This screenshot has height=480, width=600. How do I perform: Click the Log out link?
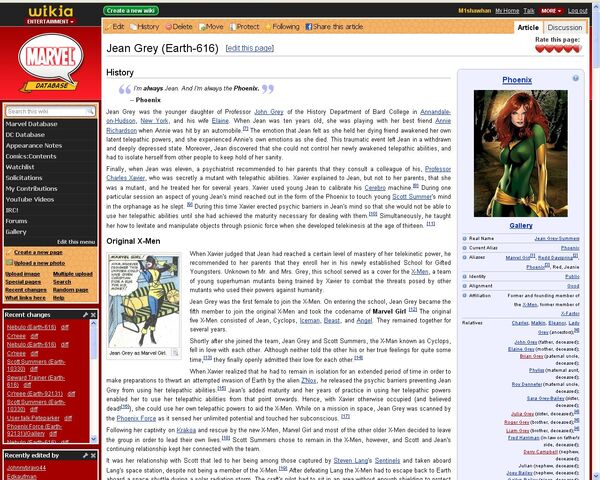pyautogui.click(x=577, y=11)
